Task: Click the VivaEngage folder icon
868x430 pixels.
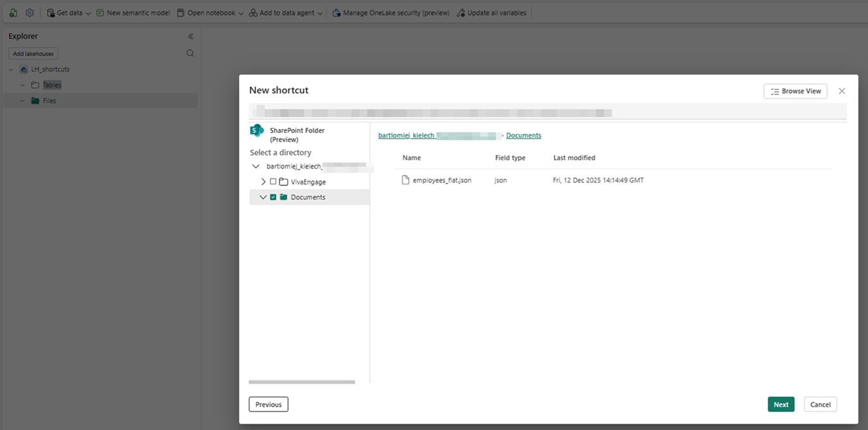Action: click(283, 182)
